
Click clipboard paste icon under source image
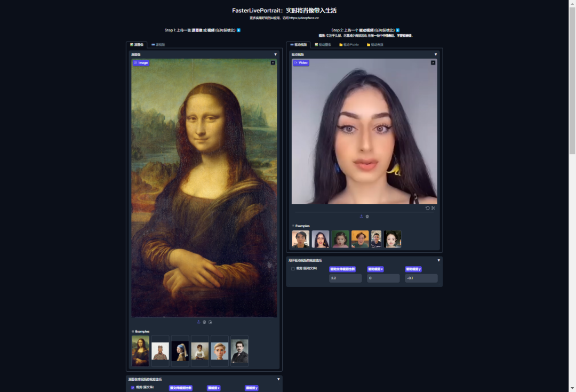(x=210, y=322)
